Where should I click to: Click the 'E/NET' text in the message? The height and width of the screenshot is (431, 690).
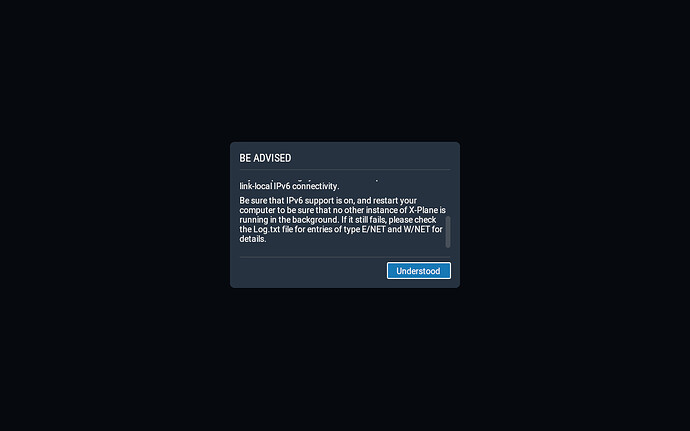373,229
